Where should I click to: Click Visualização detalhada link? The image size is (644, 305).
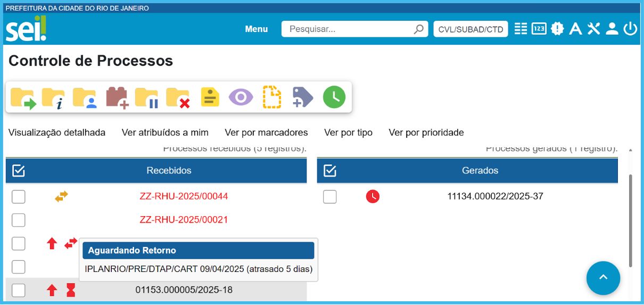[57, 133]
